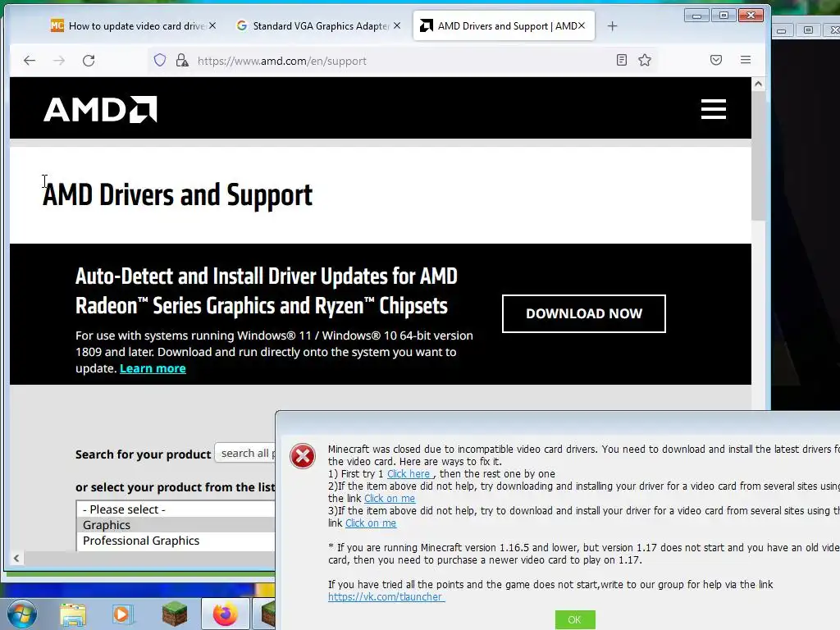Open the Minecraft block taskbar icon
The image size is (840, 630).
coord(175,614)
